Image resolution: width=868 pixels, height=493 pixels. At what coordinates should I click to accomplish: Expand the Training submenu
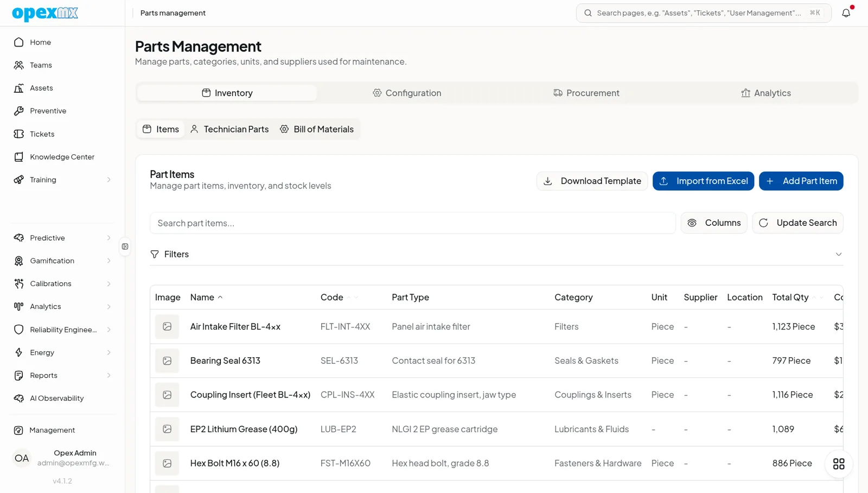pyautogui.click(x=109, y=180)
